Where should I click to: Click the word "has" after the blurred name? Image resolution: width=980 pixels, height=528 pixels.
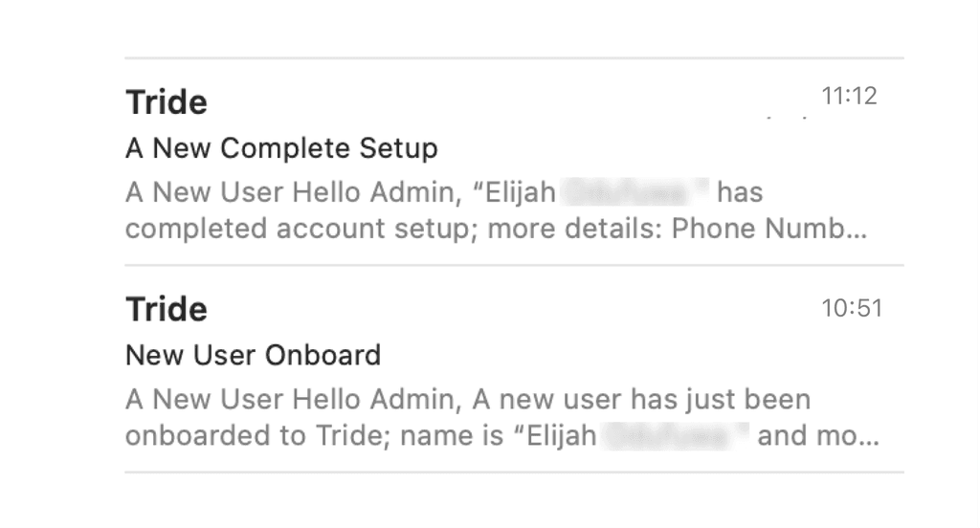[x=740, y=192]
